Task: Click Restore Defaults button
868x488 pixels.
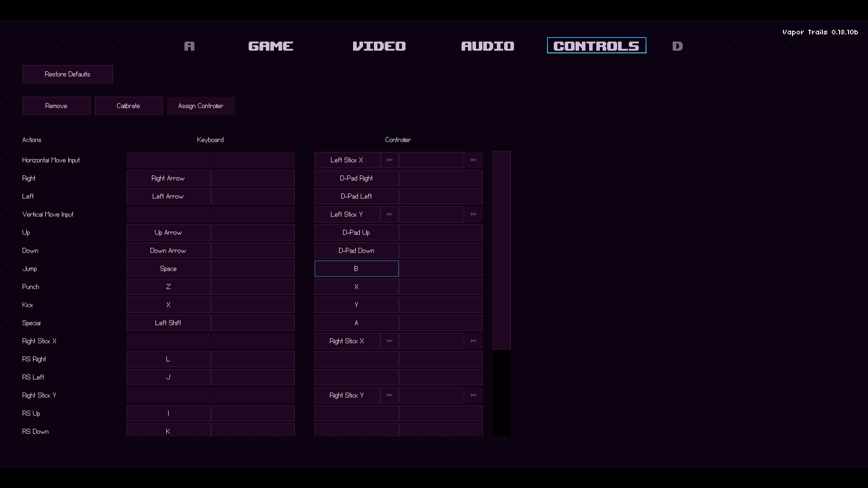Action: [67, 74]
